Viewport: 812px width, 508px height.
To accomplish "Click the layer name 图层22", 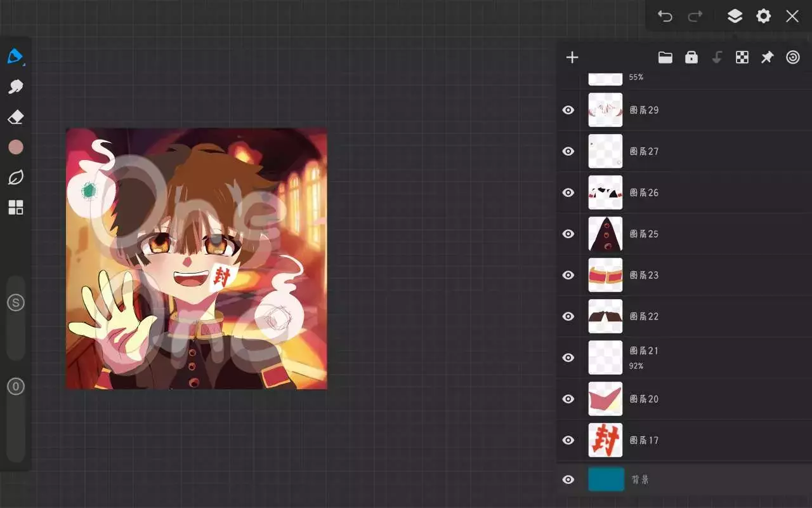I will [644, 316].
